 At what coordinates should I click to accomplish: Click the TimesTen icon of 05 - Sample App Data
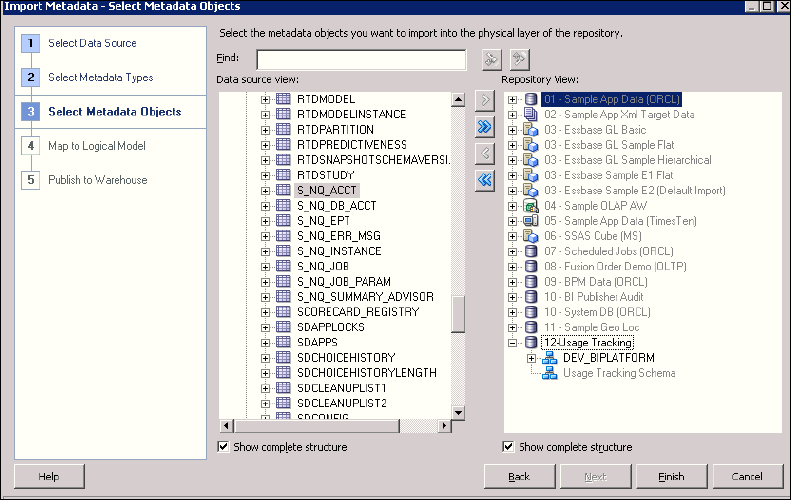coord(531,220)
